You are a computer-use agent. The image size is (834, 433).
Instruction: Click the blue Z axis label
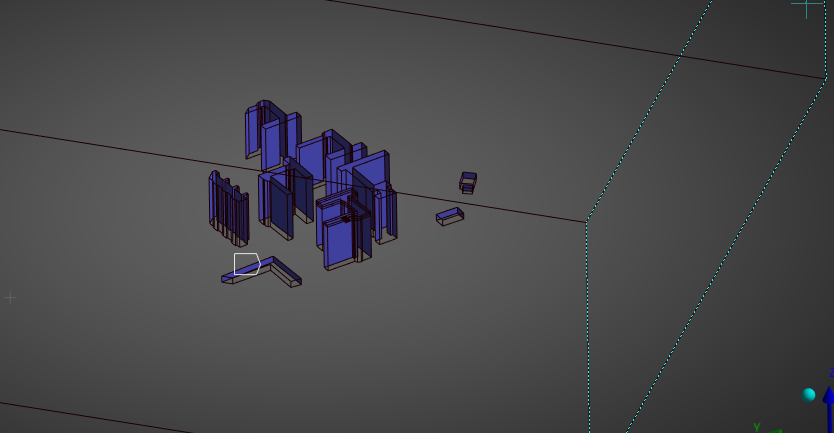pos(830,372)
